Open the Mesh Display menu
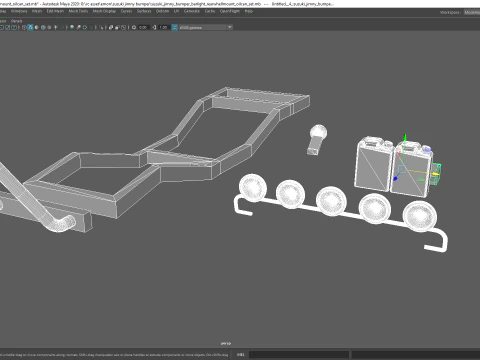 pyautogui.click(x=104, y=11)
